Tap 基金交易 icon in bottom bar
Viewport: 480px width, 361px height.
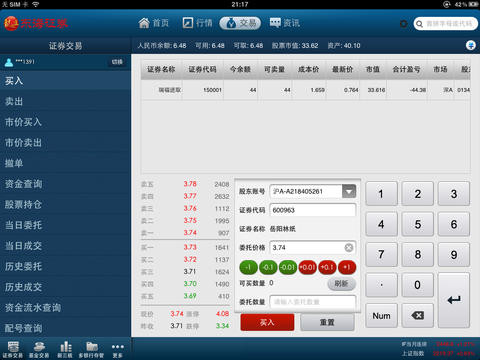click(x=39, y=350)
